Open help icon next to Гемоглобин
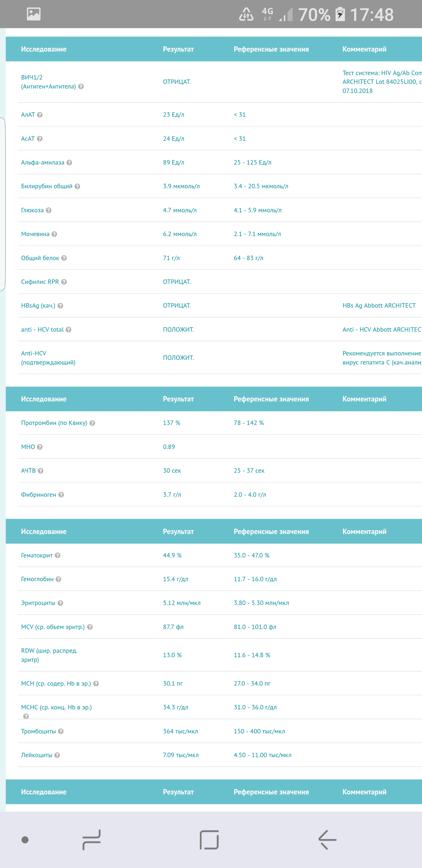The height and width of the screenshot is (868, 422). 59,579
